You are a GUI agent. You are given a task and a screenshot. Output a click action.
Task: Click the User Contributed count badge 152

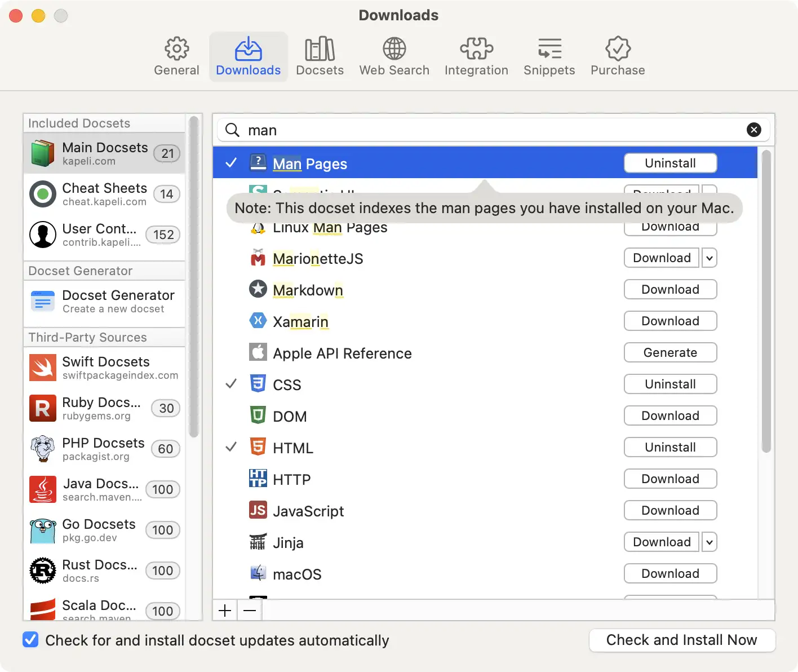pos(163,235)
